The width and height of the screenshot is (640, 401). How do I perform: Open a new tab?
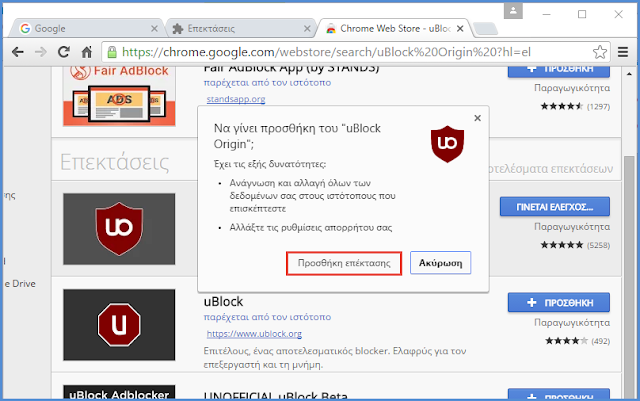point(486,29)
